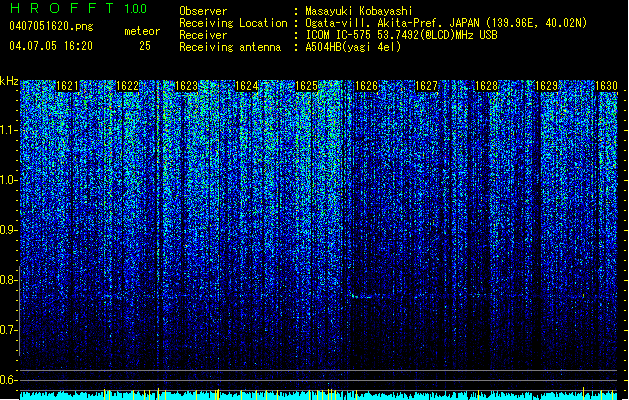The height and width of the screenshot is (400, 629).
Task: Click the Observer label
Action: [203, 11]
